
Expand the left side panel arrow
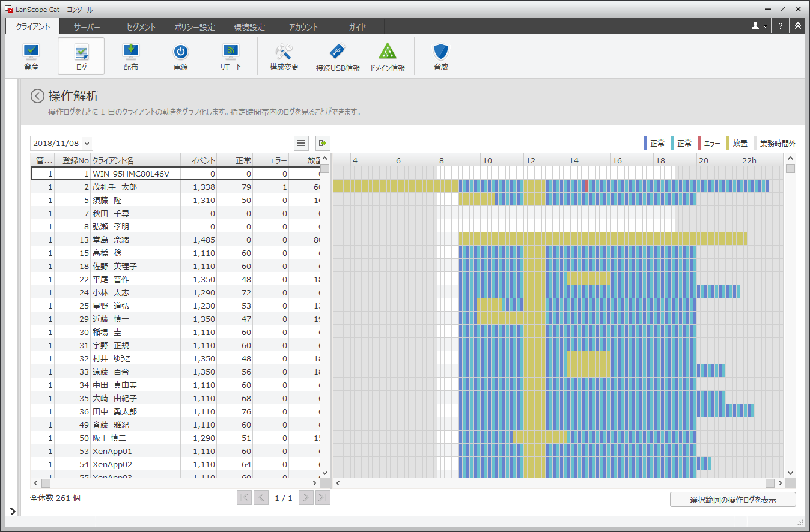(13, 512)
